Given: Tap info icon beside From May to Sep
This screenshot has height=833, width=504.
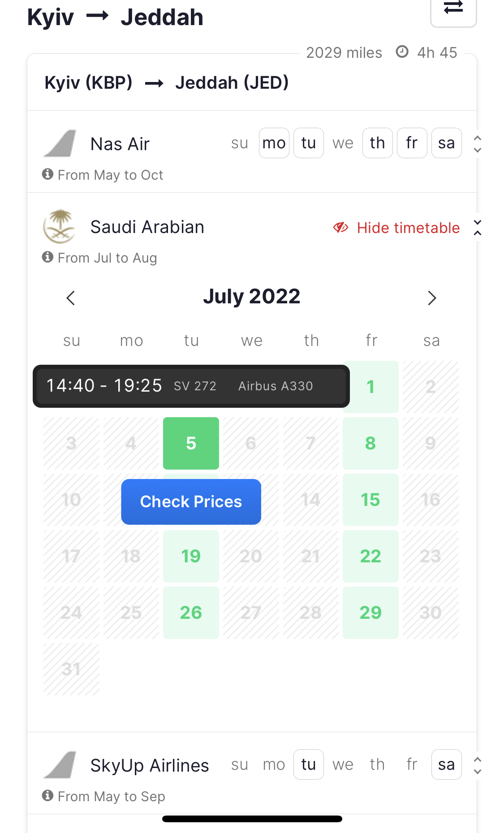Looking at the screenshot, I should click(x=47, y=795).
